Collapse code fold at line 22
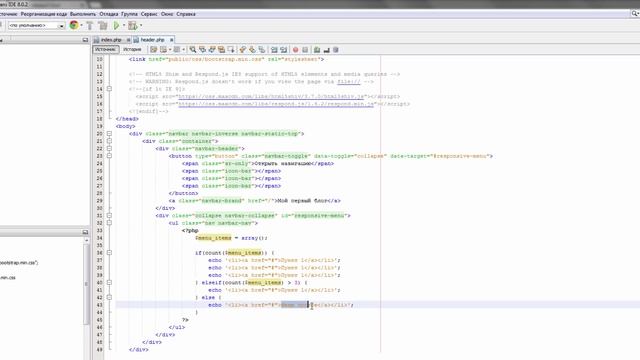640x360 pixels. (x=109, y=148)
